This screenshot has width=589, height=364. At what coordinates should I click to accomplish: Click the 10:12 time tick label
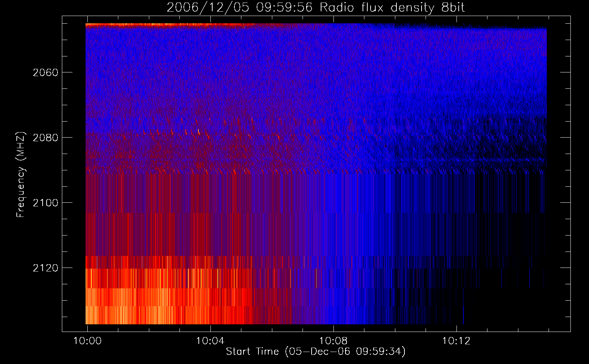[x=456, y=341]
